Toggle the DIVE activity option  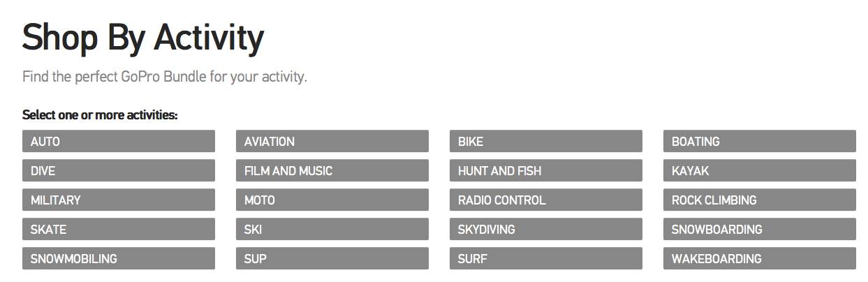pyautogui.click(x=118, y=170)
